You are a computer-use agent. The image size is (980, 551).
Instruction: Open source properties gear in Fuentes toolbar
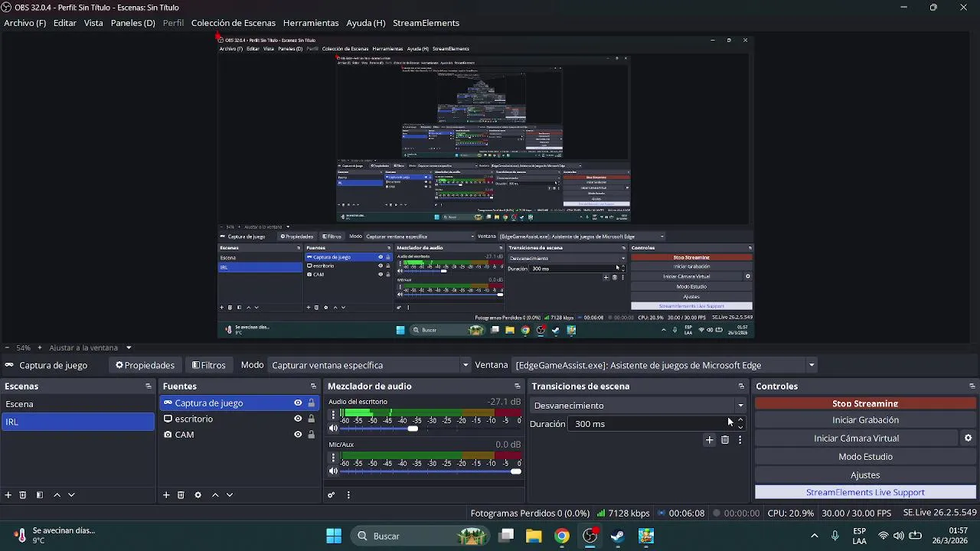tap(198, 495)
